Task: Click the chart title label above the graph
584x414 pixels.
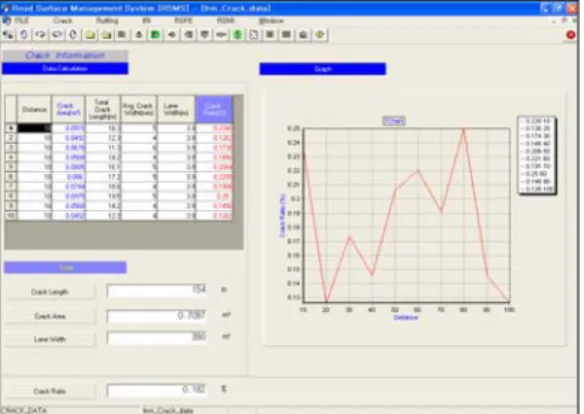Action: (x=394, y=121)
